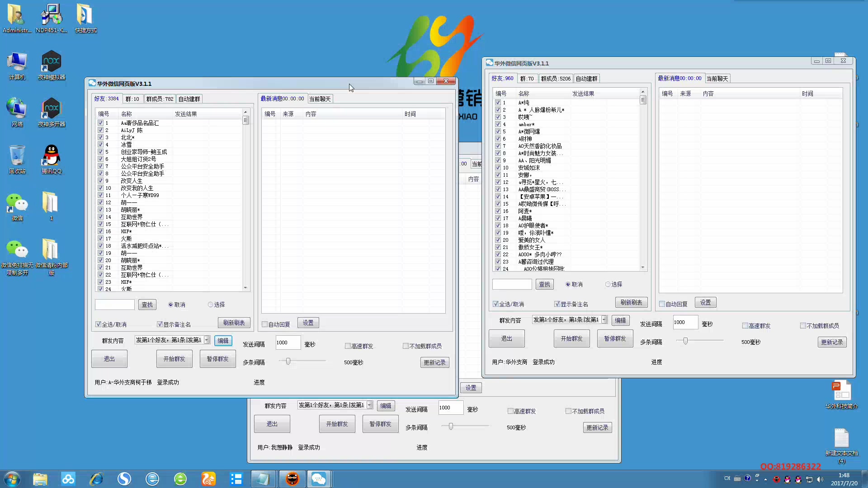This screenshot has height=488, width=868.
Task: Toggle 自动回复 checkbox in left panel
Action: click(x=264, y=324)
